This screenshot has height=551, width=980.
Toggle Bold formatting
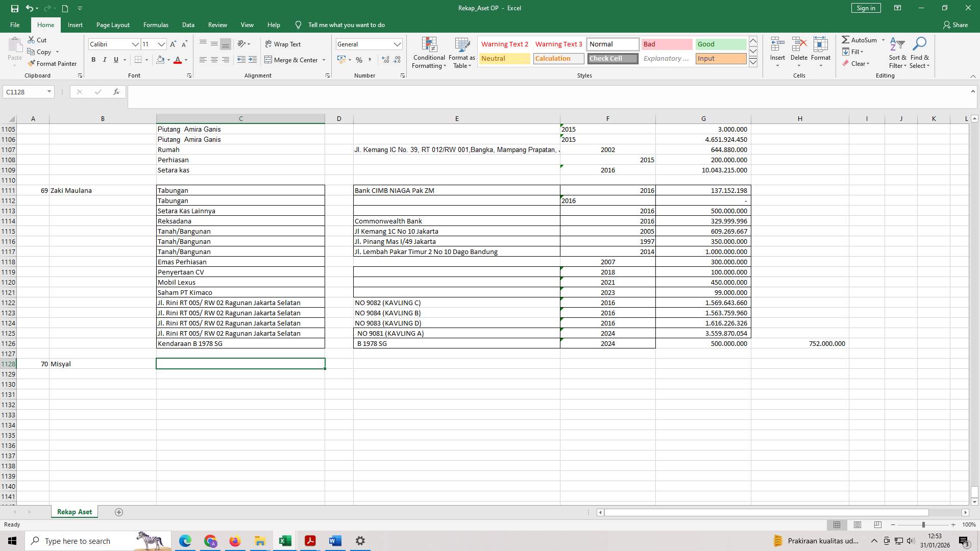93,60
